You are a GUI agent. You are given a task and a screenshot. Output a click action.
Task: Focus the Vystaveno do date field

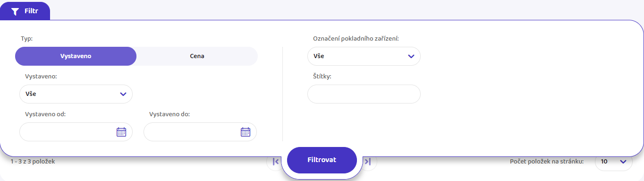pos(200,132)
